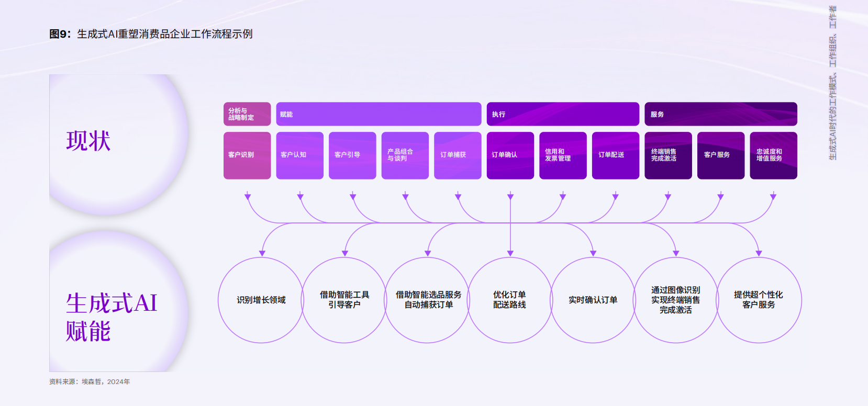Click the 通过图像识别实现终端销售完成激活 circle
This screenshot has height=406, width=868.
(676, 300)
